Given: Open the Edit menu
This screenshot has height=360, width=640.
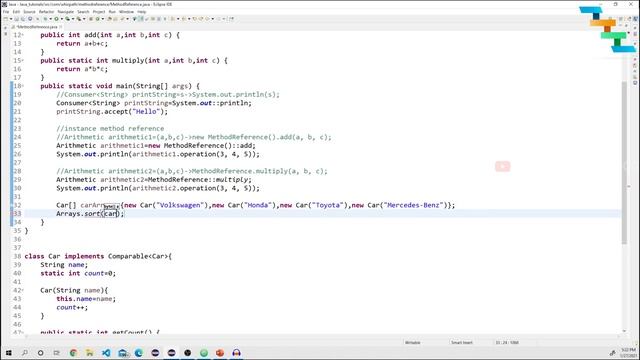Looking at the screenshot, I should click(16, 12).
